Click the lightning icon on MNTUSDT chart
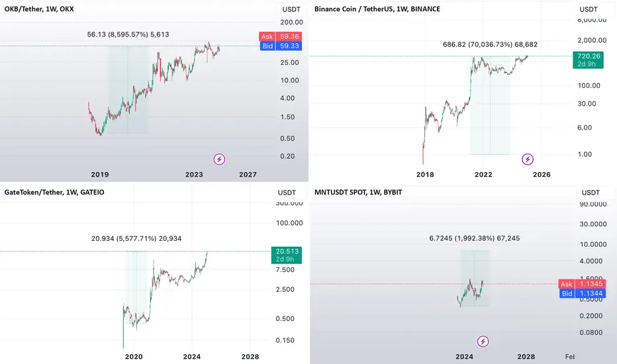This screenshot has width=617, height=364. [x=483, y=341]
